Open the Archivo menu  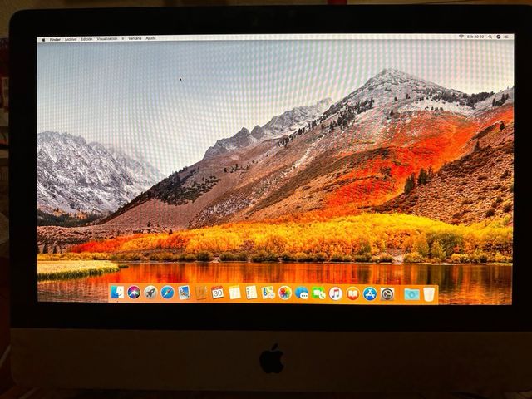[x=71, y=39]
